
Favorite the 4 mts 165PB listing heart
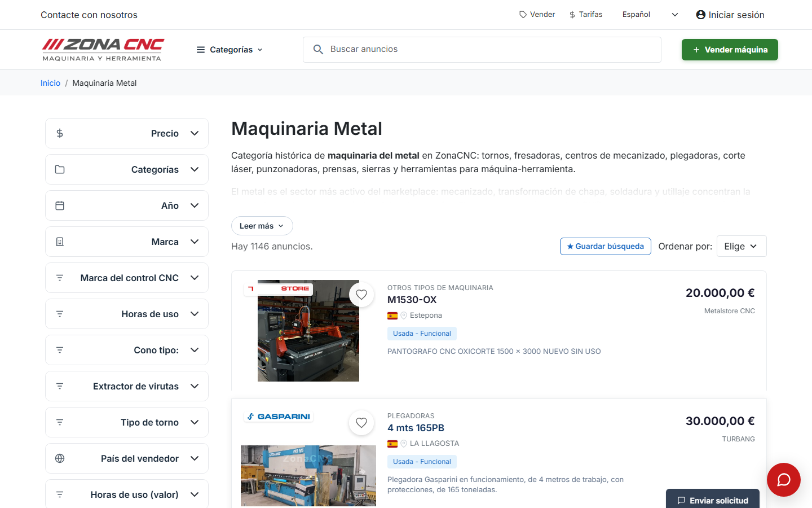pos(361,423)
